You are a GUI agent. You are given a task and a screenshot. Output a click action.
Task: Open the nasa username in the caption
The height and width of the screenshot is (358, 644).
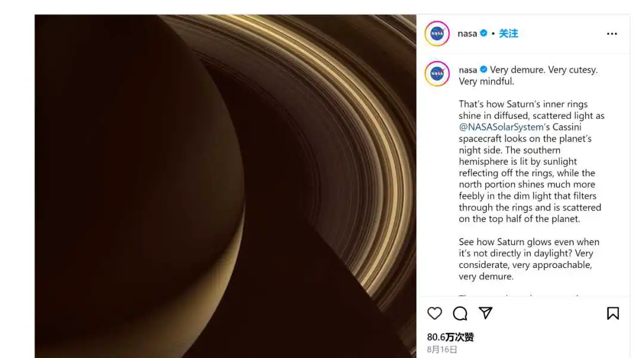coord(468,70)
